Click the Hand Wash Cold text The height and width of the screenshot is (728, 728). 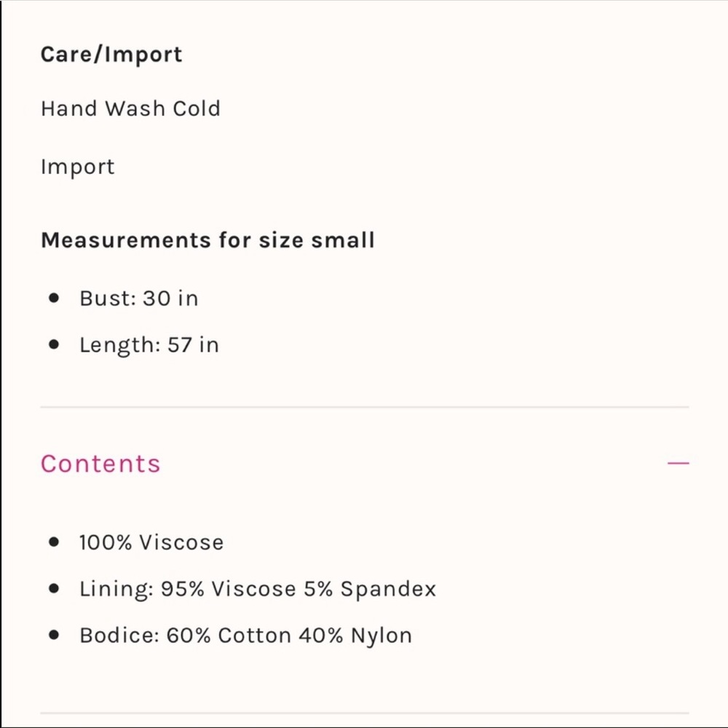[x=130, y=108]
